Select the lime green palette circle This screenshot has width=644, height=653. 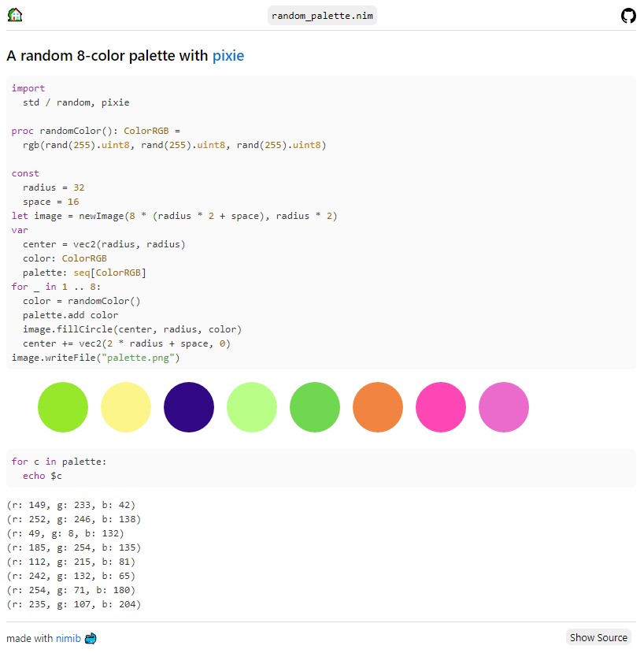point(63,407)
